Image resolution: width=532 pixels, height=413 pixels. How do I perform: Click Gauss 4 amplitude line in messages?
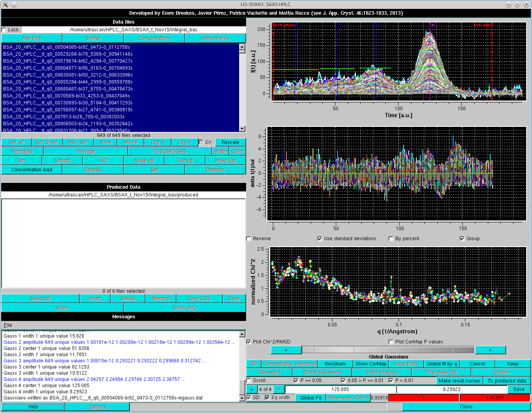click(94, 379)
